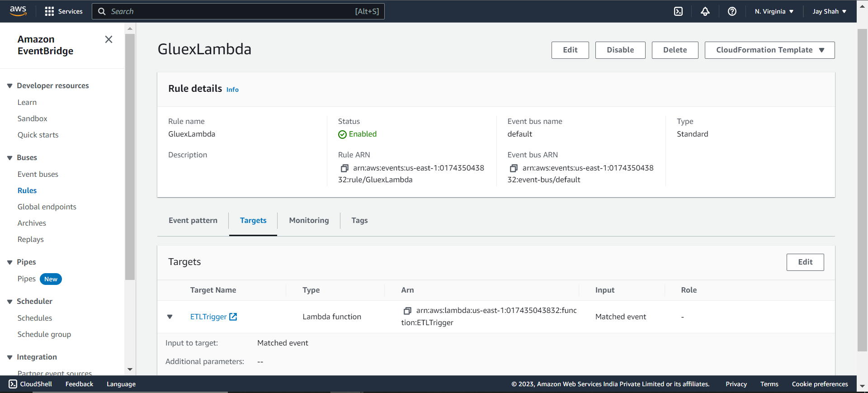
Task: Type in the top Search field
Action: tap(238, 11)
